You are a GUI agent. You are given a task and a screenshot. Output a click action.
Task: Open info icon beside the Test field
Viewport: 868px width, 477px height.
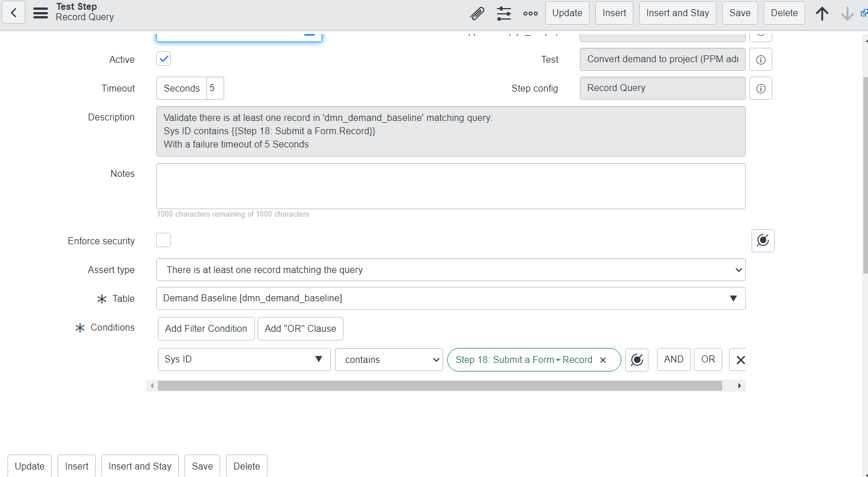(760, 59)
